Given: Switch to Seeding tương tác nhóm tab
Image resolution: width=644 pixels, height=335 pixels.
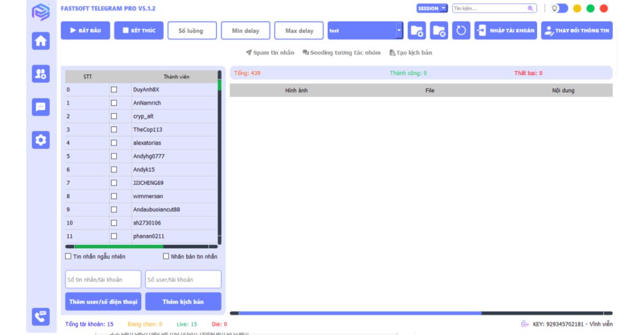Looking at the screenshot, I should pyautogui.click(x=341, y=53).
